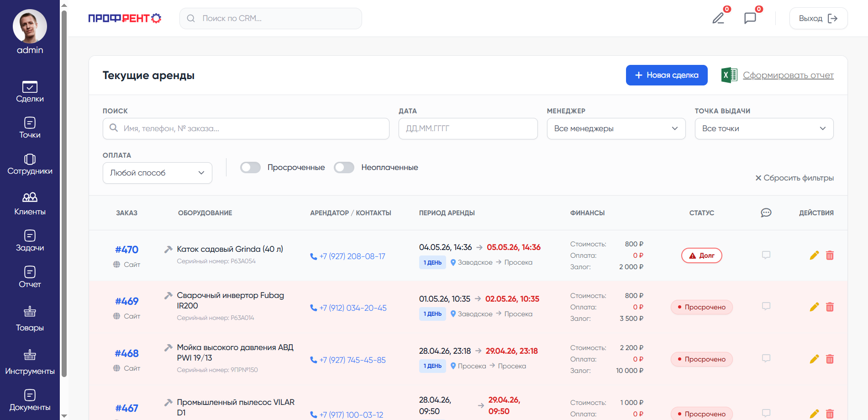Viewport: 868px width, 420px height.
Task: Click the admin avatar photo
Action: (x=30, y=27)
